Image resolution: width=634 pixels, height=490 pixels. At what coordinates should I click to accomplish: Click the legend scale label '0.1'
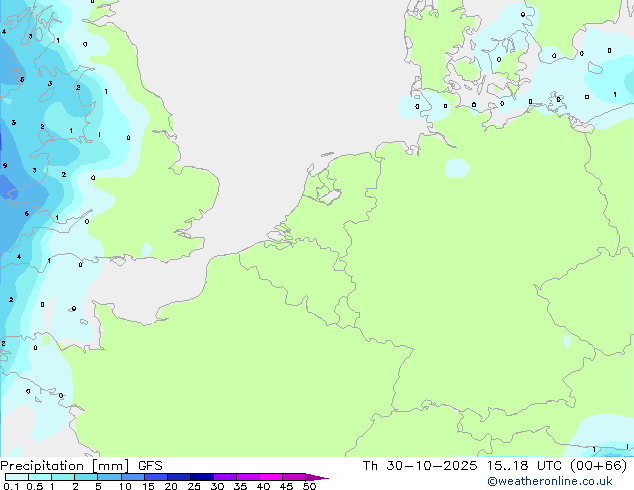[x=11, y=486]
